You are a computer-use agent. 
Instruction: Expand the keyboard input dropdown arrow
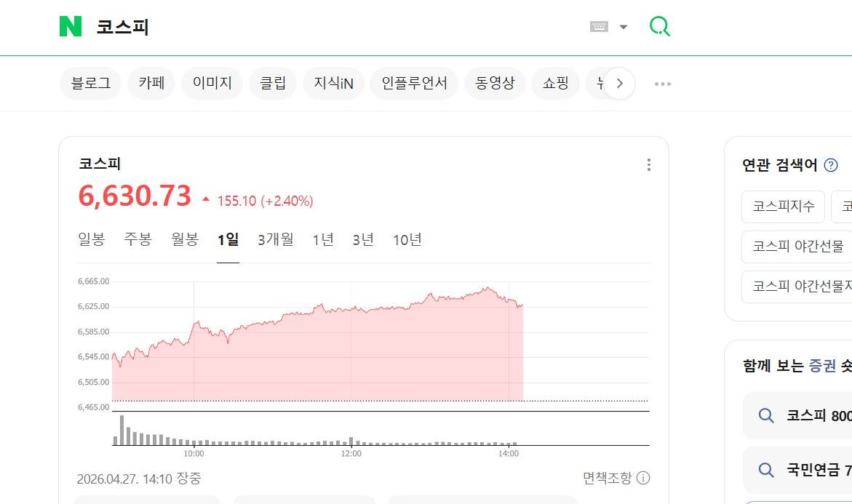coord(624,27)
